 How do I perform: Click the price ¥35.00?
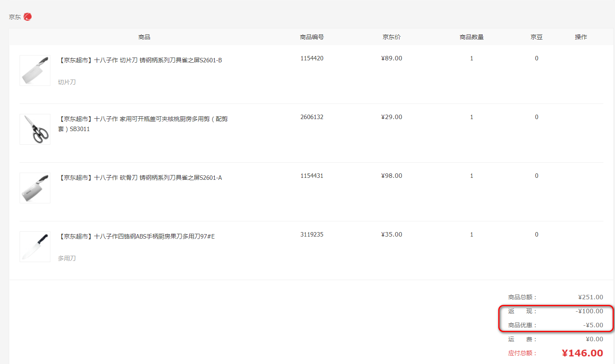(391, 235)
